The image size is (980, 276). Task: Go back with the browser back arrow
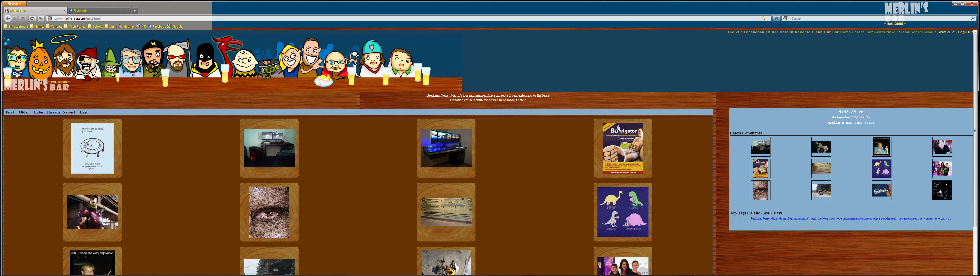coord(8,18)
